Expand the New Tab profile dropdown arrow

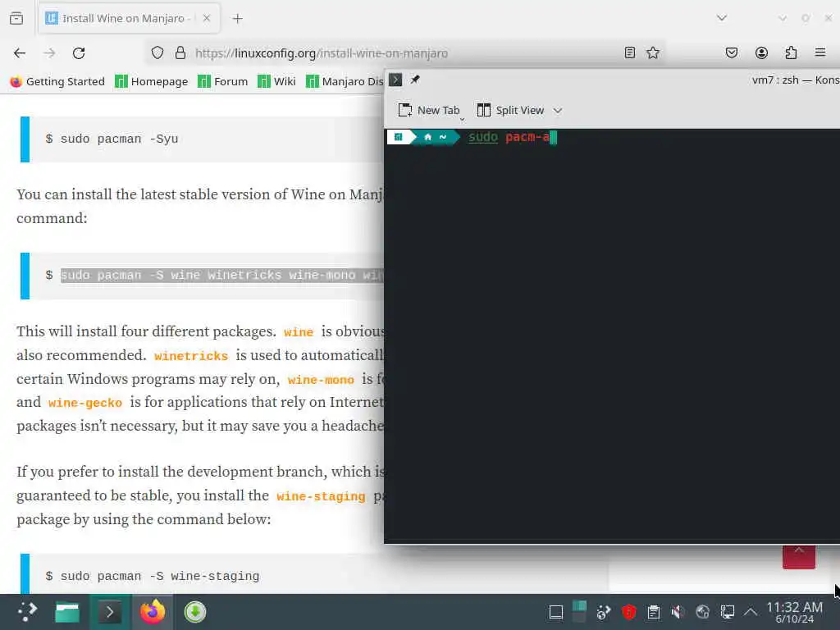pos(463,118)
